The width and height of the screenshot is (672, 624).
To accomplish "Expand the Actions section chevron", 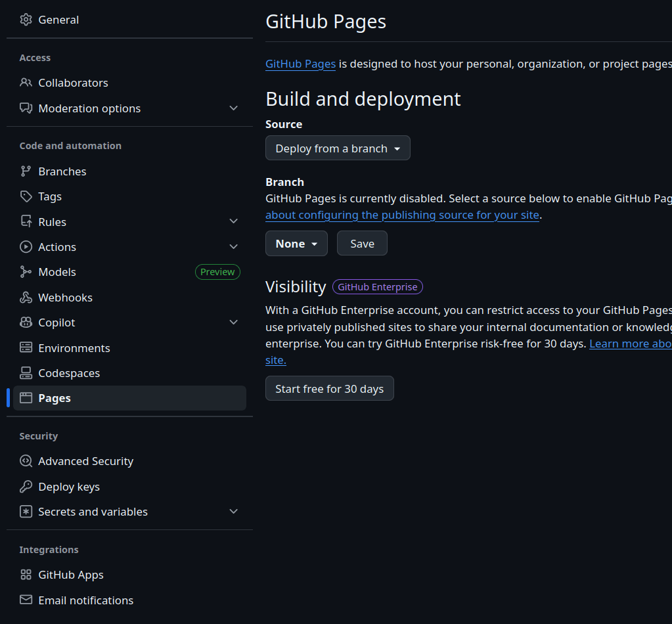I will (234, 247).
